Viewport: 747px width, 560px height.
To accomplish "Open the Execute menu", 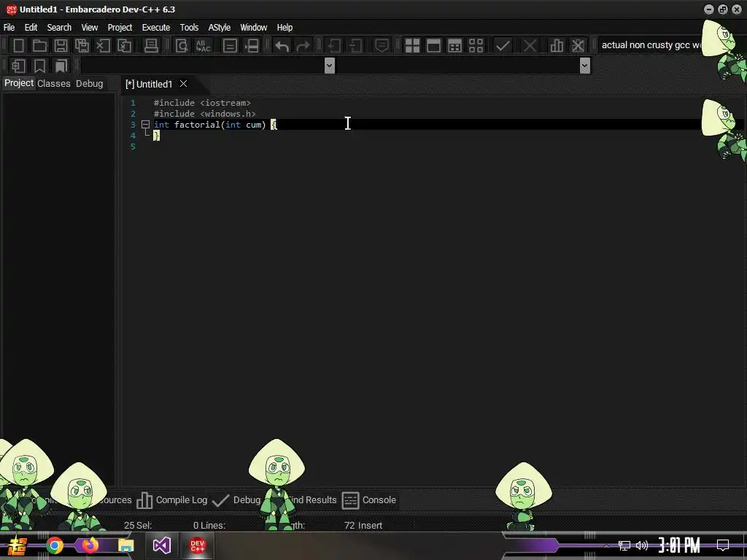I will pos(156,28).
